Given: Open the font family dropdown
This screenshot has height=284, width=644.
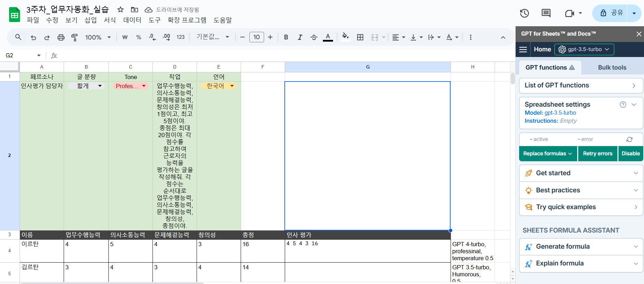Looking at the screenshot, I should (x=213, y=37).
